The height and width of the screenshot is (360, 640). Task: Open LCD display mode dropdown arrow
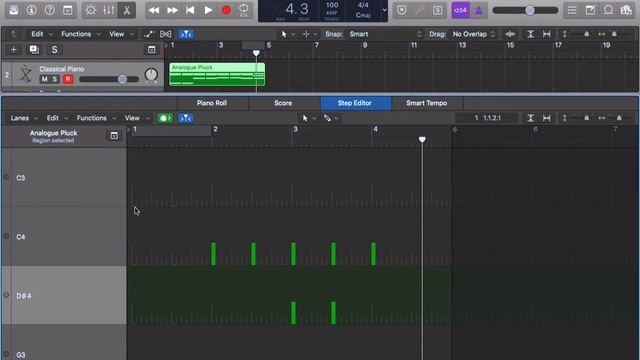pos(384,10)
